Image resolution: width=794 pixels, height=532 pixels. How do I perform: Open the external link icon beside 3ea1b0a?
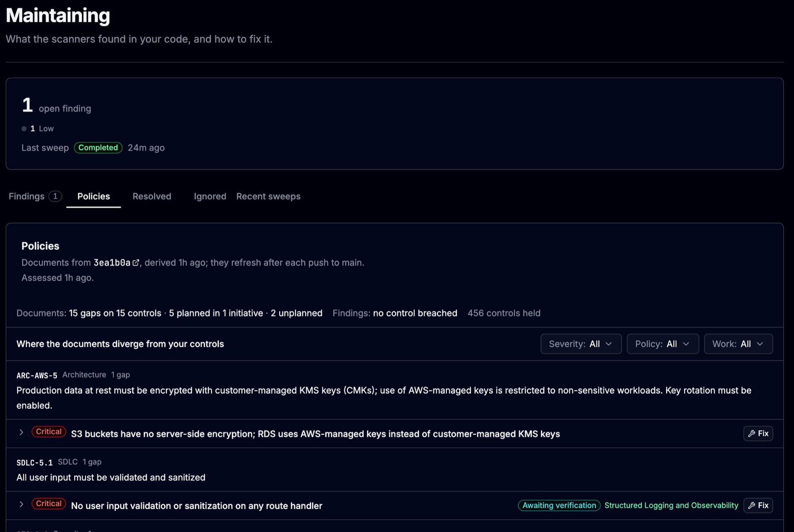coord(136,263)
